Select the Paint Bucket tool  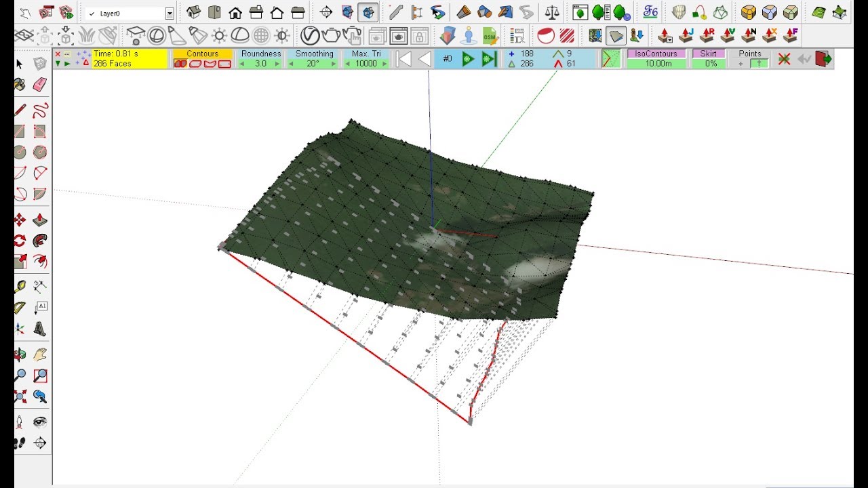click(20, 85)
